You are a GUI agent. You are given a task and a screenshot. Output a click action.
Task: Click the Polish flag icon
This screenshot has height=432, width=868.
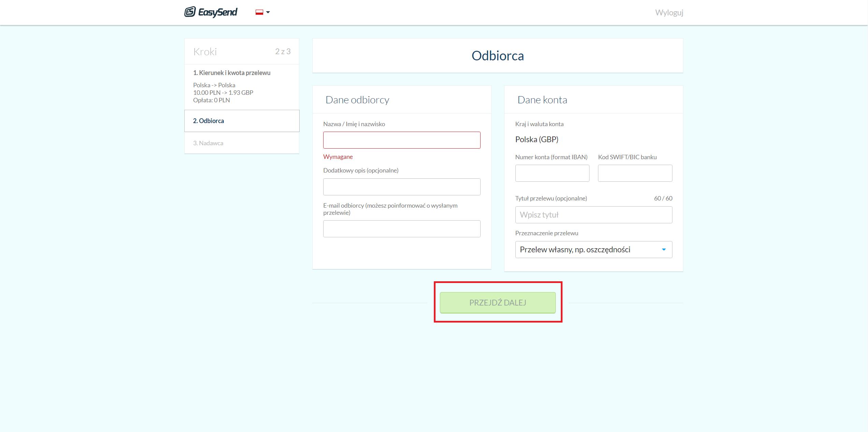[x=259, y=12]
